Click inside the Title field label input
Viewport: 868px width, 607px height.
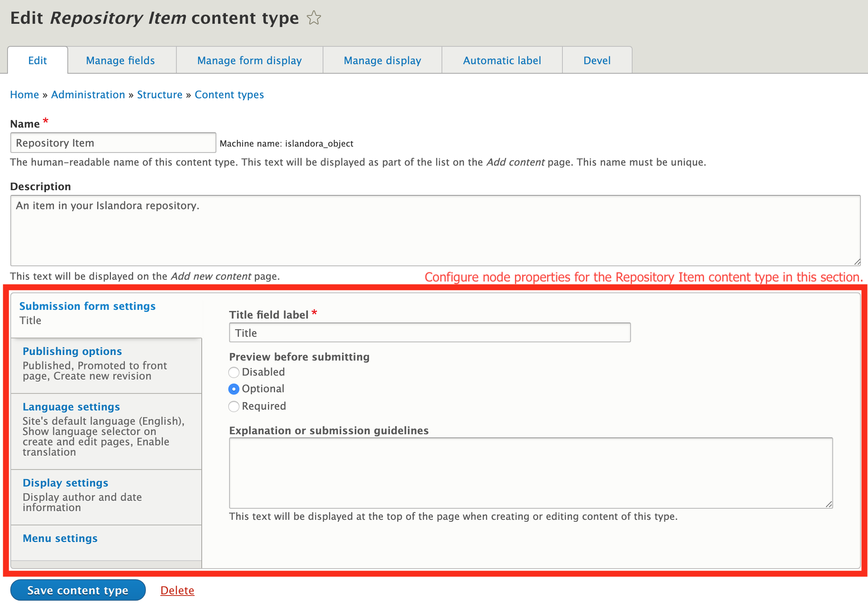tap(429, 332)
